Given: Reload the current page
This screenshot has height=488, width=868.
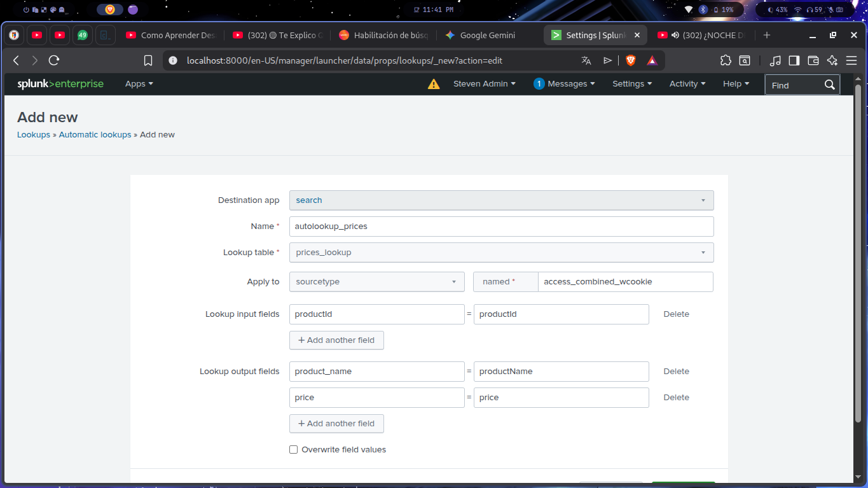Looking at the screenshot, I should [53, 60].
